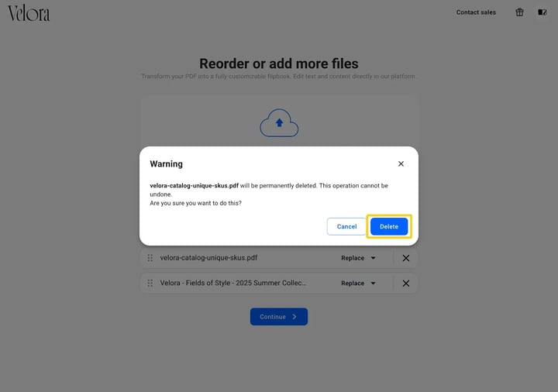Image resolution: width=558 pixels, height=392 pixels.
Task: Click the Reorder or add more files heading
Action: tap(279, 64)
